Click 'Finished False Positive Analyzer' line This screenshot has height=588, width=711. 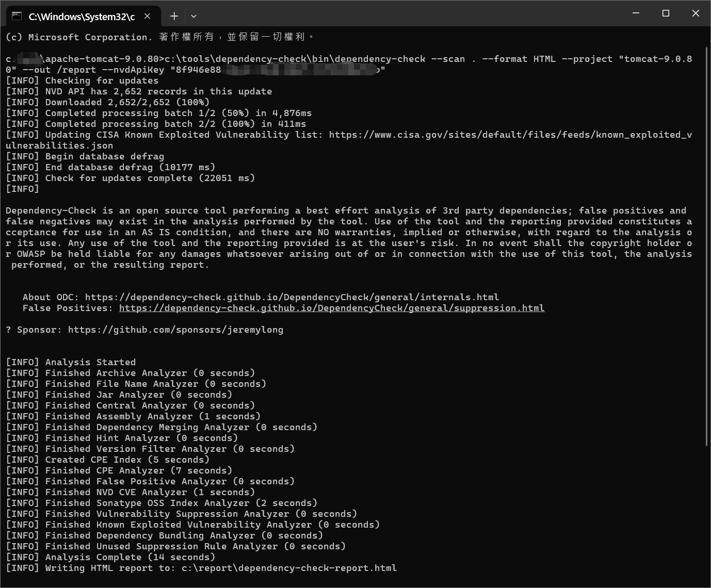[x=150, y=481]
